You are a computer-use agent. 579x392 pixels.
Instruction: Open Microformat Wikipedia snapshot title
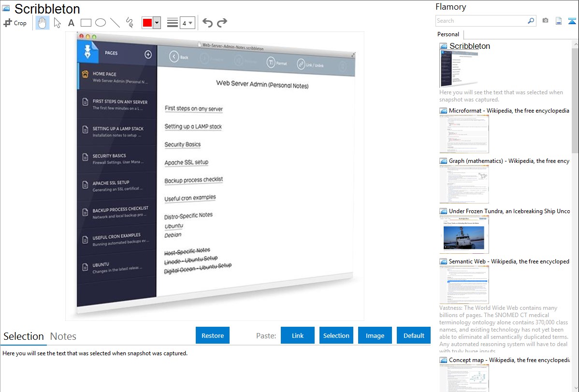pyautogui.click(x=509, y=111)
